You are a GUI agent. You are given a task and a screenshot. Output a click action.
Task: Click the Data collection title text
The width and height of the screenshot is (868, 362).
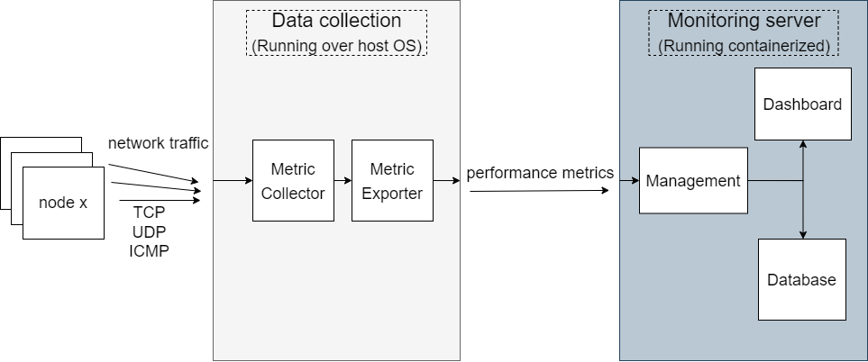[x=336, y=21]
